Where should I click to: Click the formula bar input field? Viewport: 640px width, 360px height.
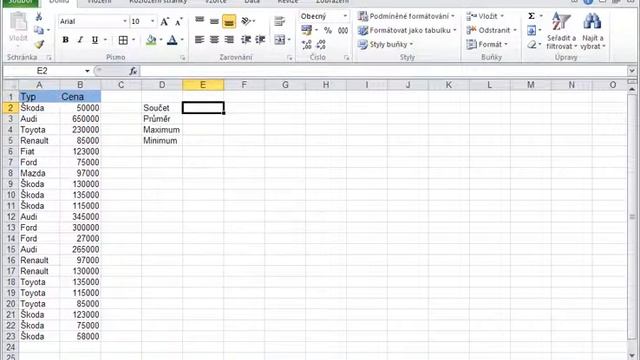tap(384, 71)
